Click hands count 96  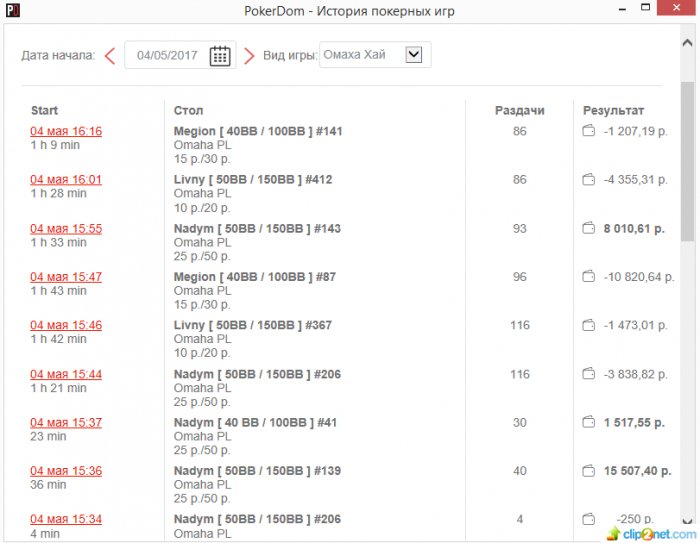[x=520, y=277]
